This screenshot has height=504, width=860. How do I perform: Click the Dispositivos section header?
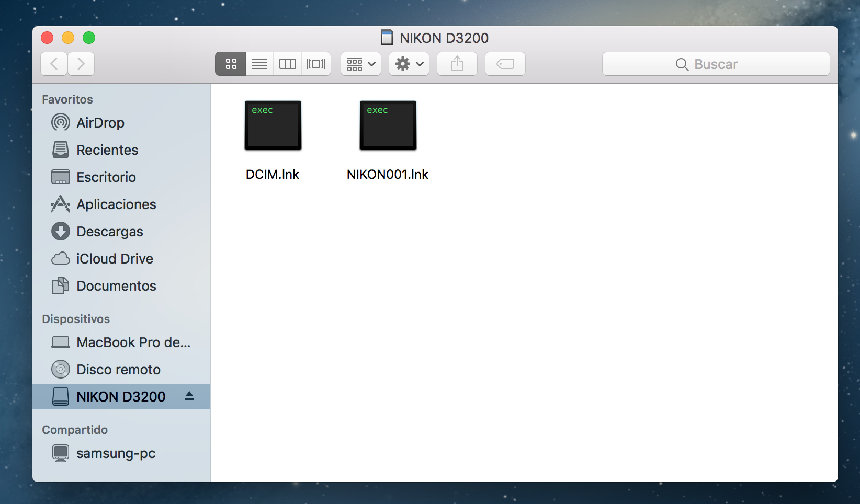pyautogui.click(x=76, y=319)
